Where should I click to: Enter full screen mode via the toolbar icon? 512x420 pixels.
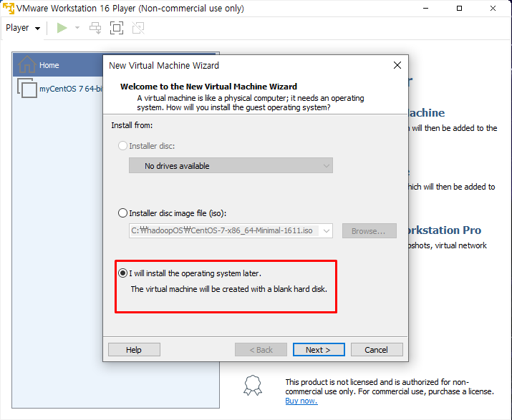tap(117, 28)
